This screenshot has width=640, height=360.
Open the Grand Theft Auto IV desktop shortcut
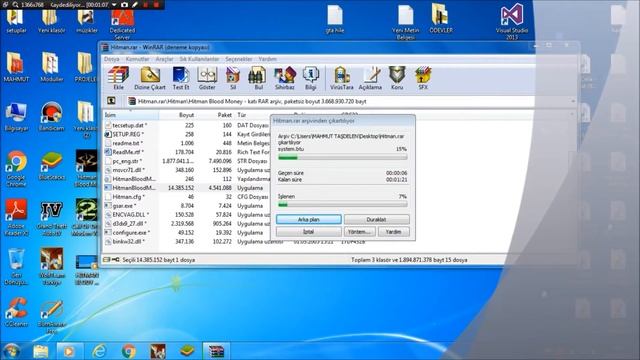pyautogui.click(x=51, y=218)
